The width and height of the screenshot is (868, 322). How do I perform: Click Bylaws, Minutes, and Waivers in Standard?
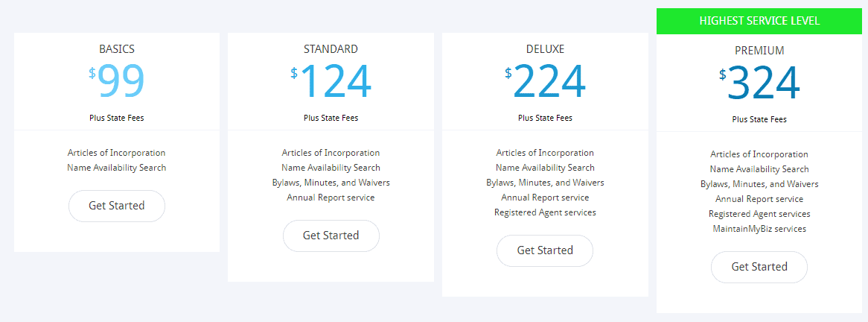coord(331,183)
